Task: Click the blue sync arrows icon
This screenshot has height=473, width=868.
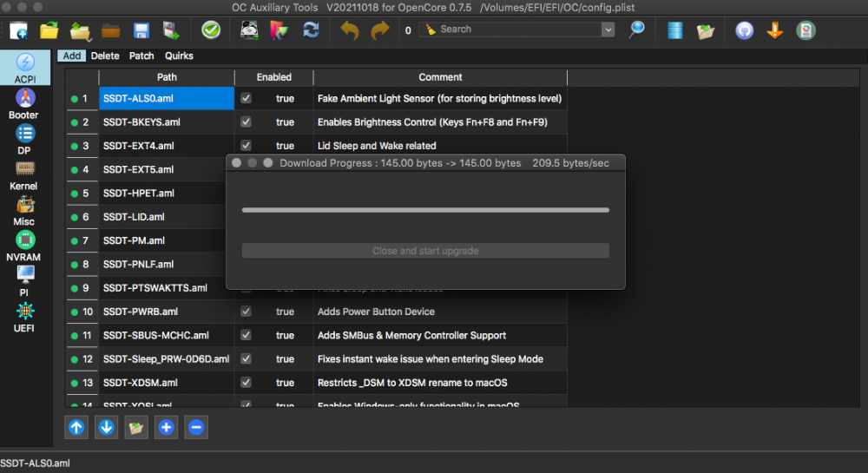Action: 311,30
